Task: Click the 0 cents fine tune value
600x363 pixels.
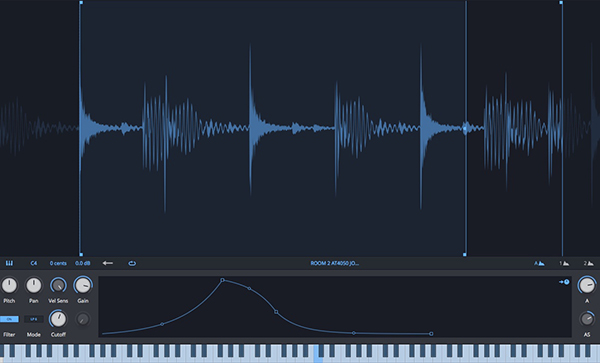Action: [x=58, y=263]
